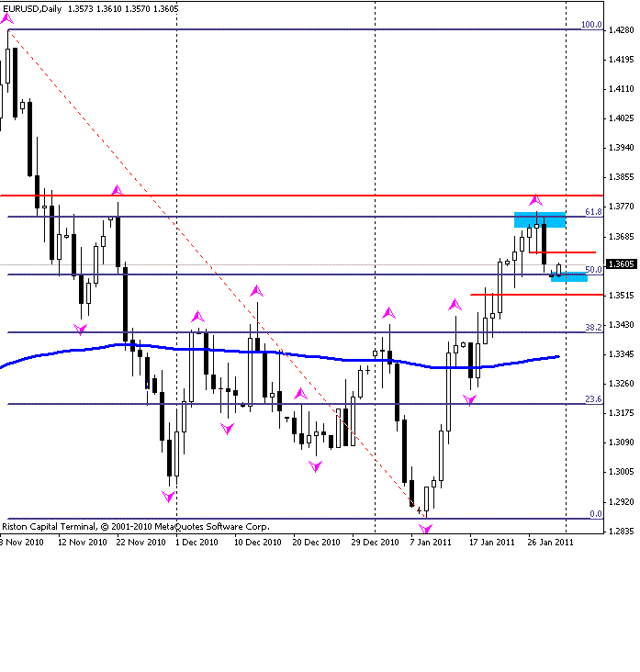Viewport: 640px width, 672px height.
Task: Select the cyan rectangle at the 50.0 level
Action: 569,277
